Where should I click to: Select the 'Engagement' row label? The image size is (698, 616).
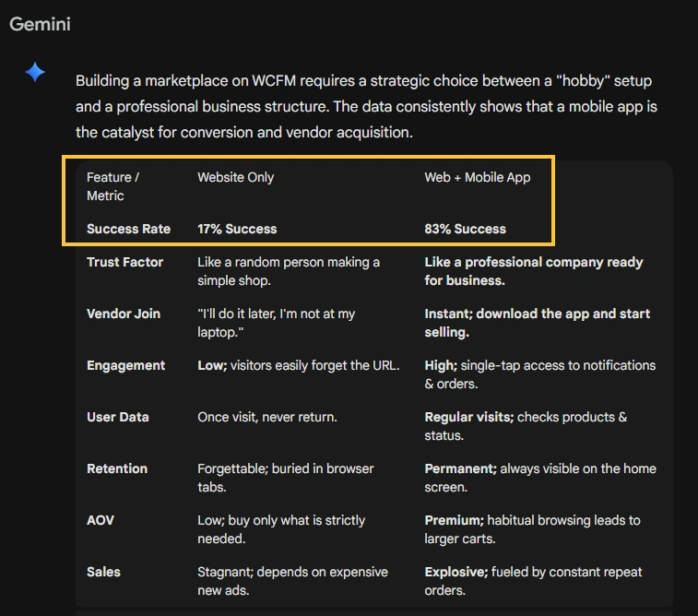click(x=125, y=365)
